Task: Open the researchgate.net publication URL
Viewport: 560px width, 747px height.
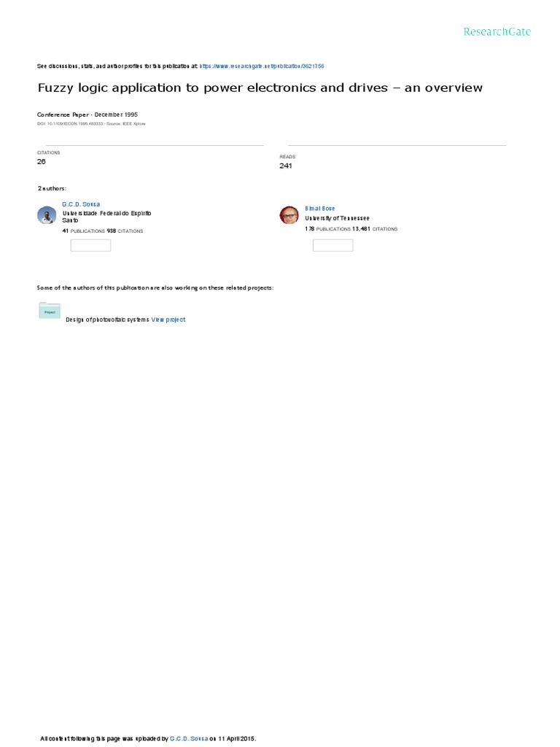Action: (262, 66)
